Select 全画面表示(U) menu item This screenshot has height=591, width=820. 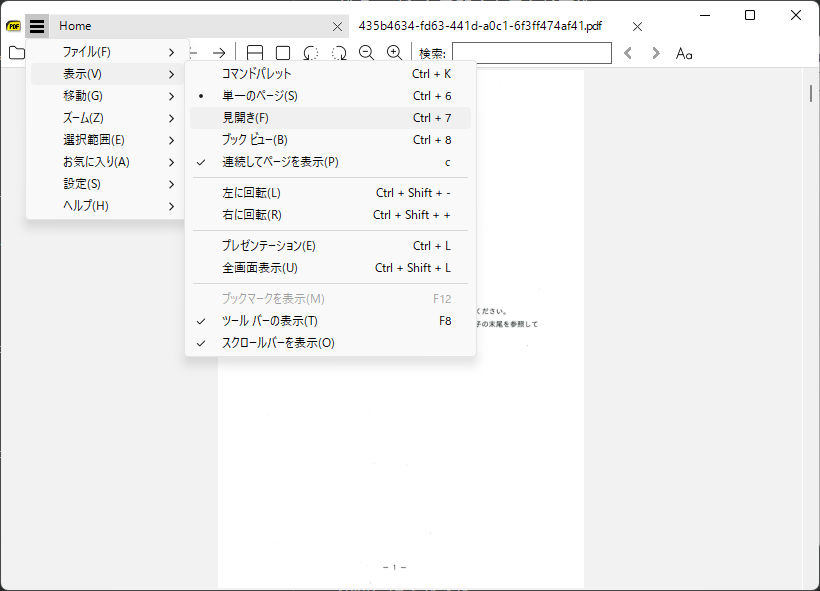click(x=331, y=267)
